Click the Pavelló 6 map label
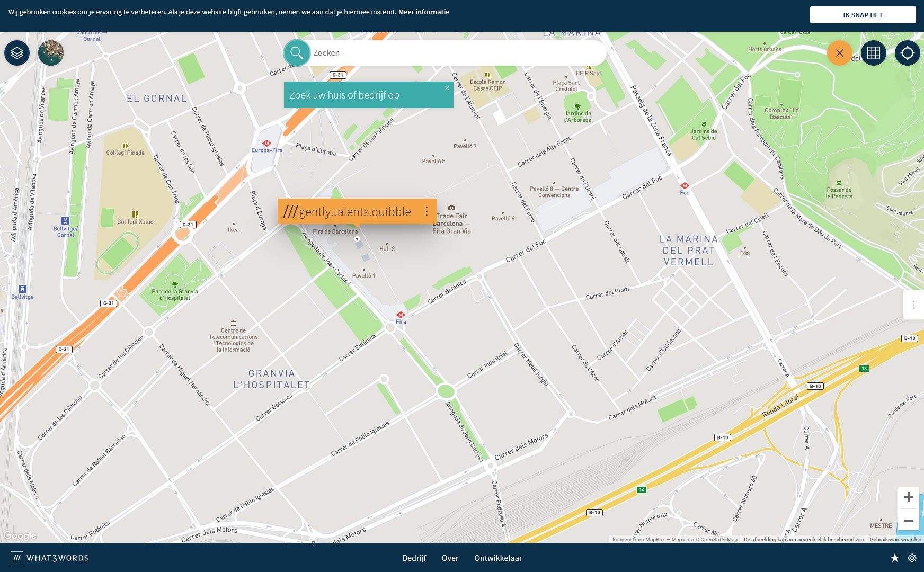Image resolution: width=924 pixels, height=572 pixels. [503, 218]
